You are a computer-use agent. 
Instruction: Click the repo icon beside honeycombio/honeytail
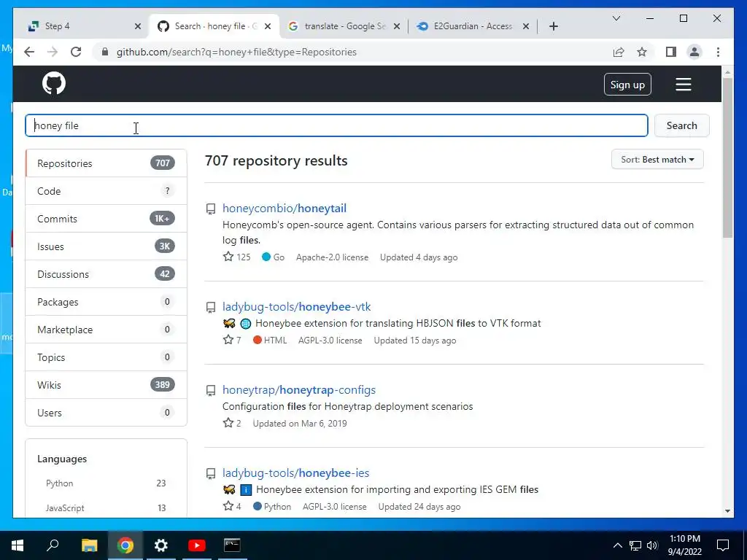[211, 209]
